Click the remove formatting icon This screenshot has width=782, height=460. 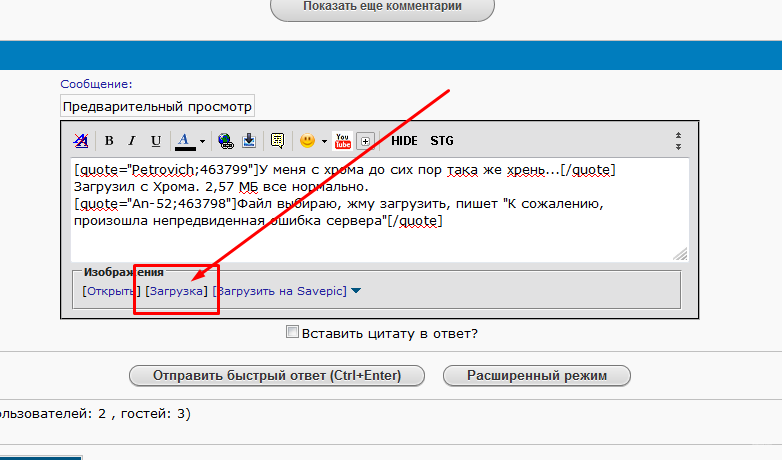pyautogui.click(x=81, y=141)
